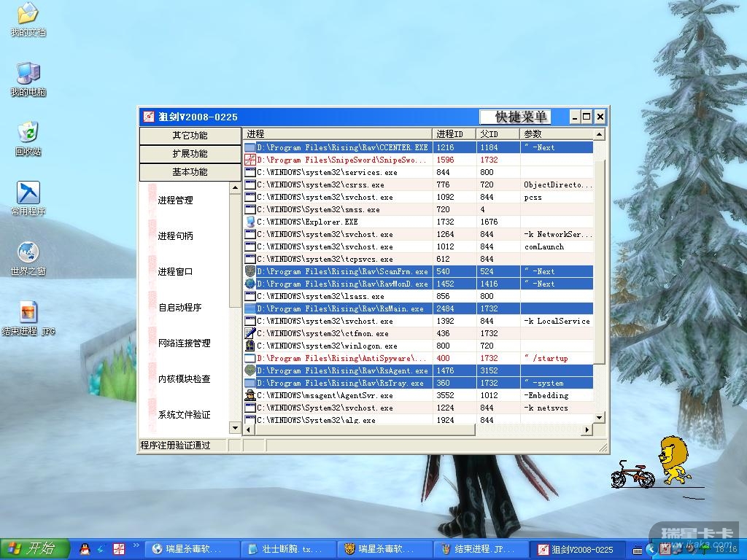Collapse the 基本功能 panel section
This screenshot has width=747, height=560.
pyautogui.click(x=190, y=172)
